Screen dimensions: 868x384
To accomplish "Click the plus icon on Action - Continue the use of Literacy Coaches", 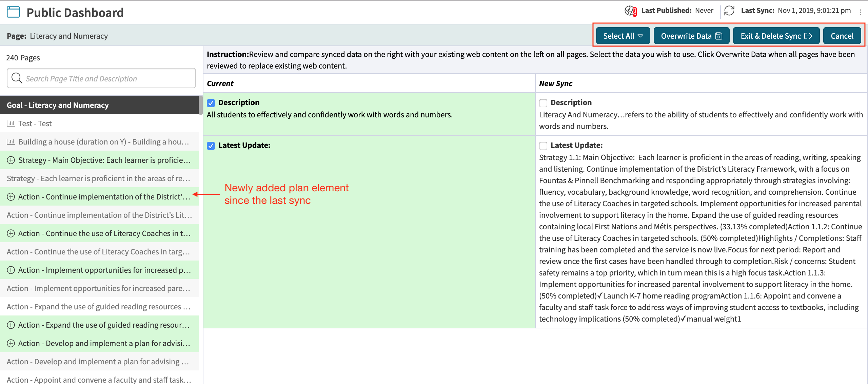I will point(11,233).
